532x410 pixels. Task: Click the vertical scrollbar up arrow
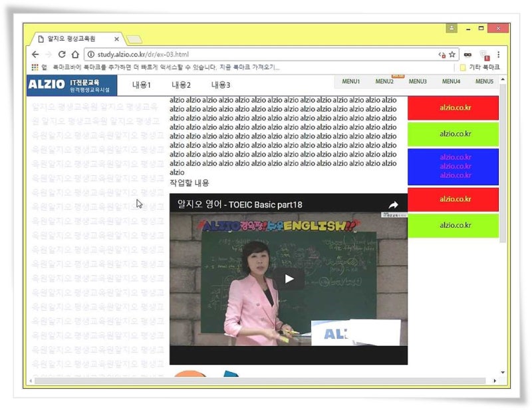(x=503, y=79)
